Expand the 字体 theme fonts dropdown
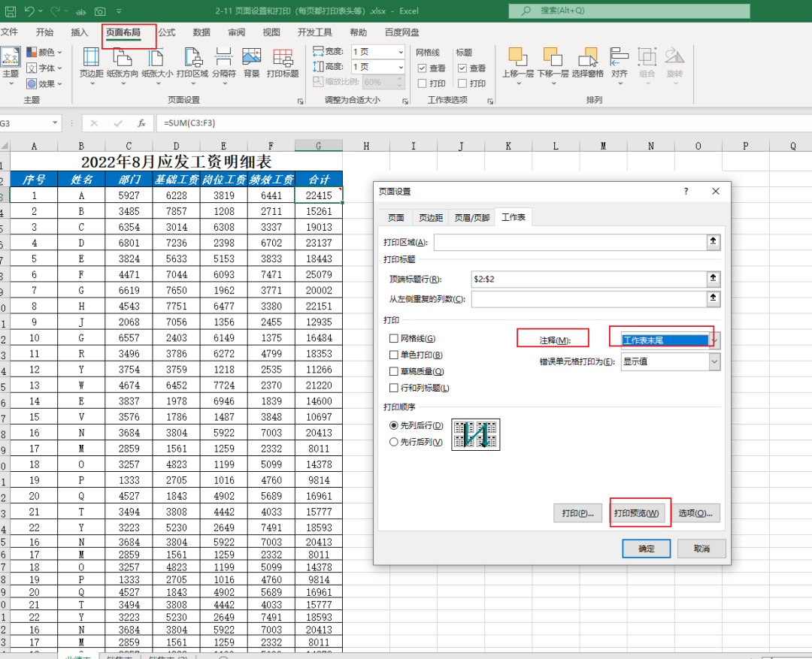This screenshot has width=812, height=659. 60,68
